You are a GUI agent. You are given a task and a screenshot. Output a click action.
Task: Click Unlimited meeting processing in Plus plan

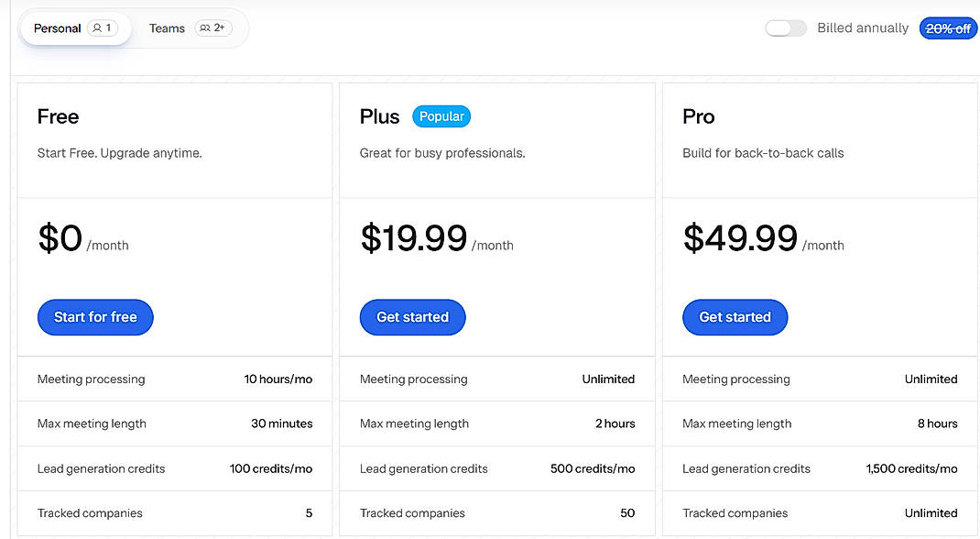[x=608, y=379]
